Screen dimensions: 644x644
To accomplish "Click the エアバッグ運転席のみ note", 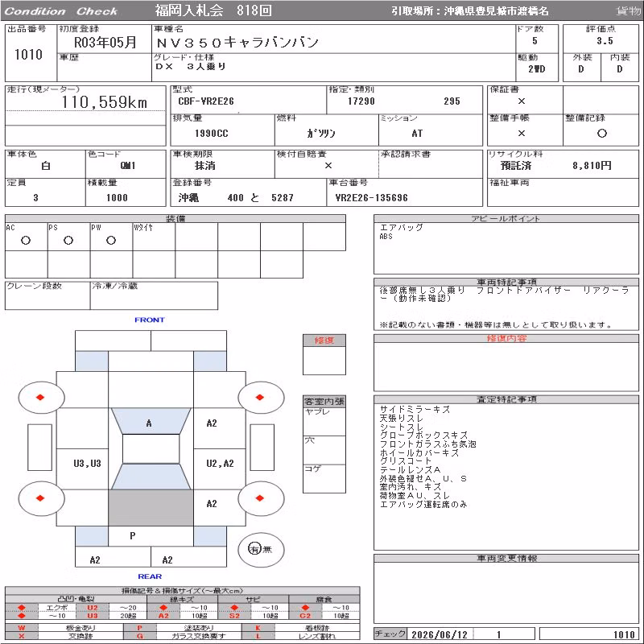I will coord(423,505).
